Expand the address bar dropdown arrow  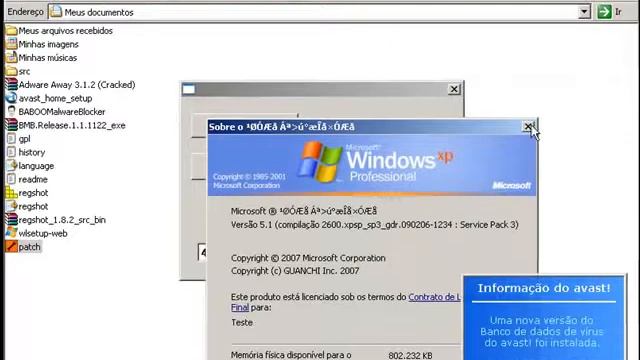(584, 12)
